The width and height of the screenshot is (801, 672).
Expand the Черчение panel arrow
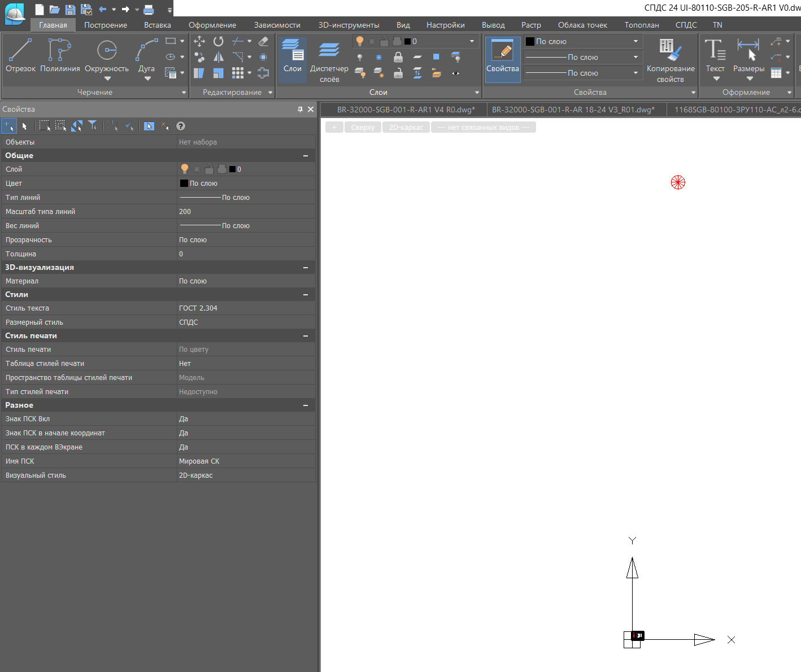point(184,93)
